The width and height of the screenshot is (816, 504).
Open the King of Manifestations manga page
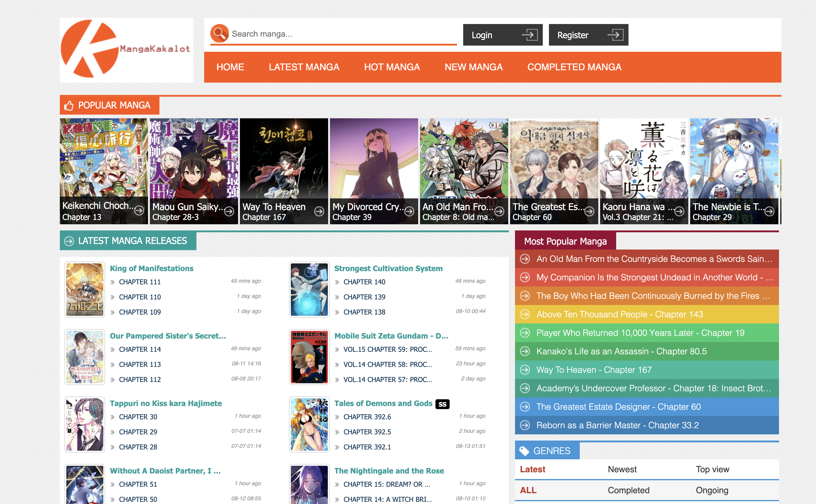[151, 268]
